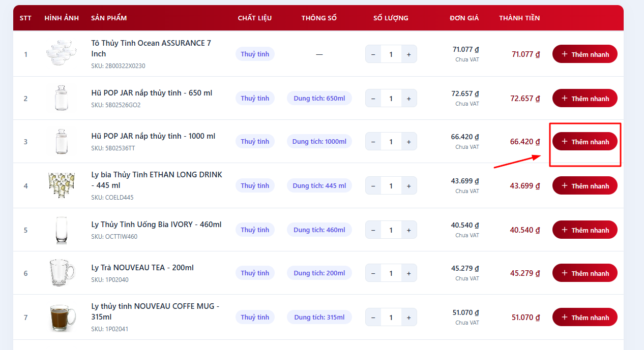
Task: Quick add Tô Thủy Tinh Ocean ASSURANCE 7 Inch
Action: (584, 54)
